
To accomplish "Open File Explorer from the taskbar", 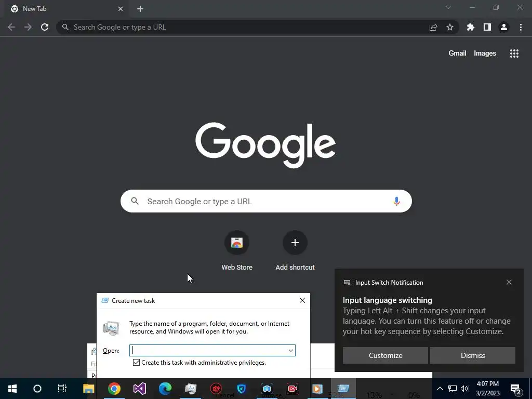I will pyautogui.click(x=88, y=389).
